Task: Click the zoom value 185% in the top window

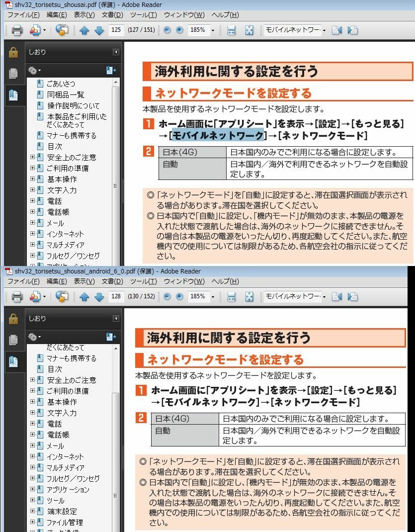Action: point(197,30)
